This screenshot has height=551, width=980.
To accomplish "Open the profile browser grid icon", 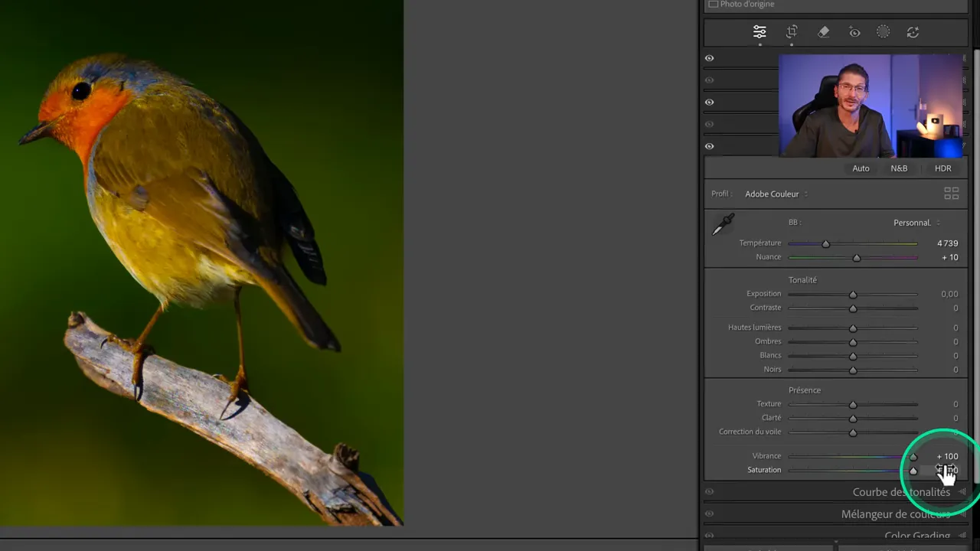I will click(x=951, y=194).
